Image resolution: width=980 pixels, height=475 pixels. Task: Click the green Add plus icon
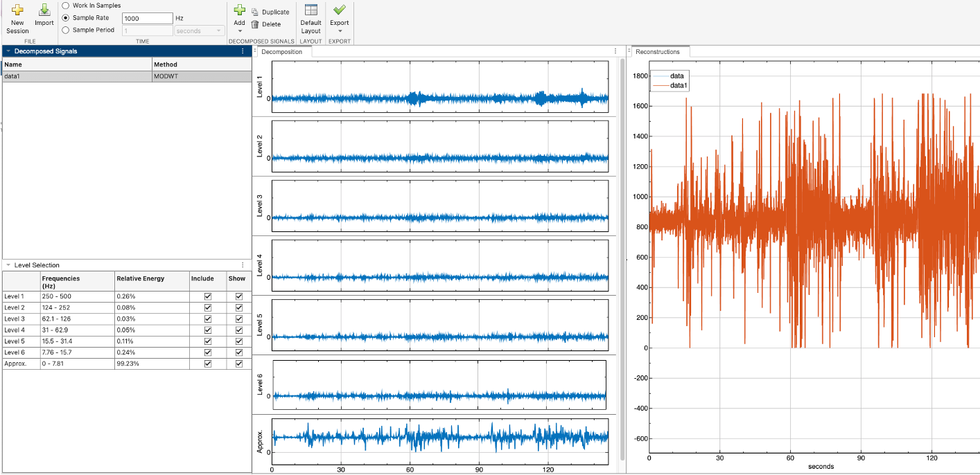coord(239,10)
